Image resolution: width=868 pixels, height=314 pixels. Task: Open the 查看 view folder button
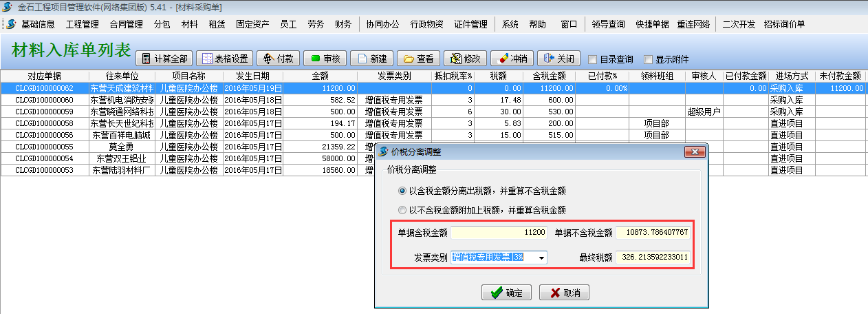tap(418, 59)
